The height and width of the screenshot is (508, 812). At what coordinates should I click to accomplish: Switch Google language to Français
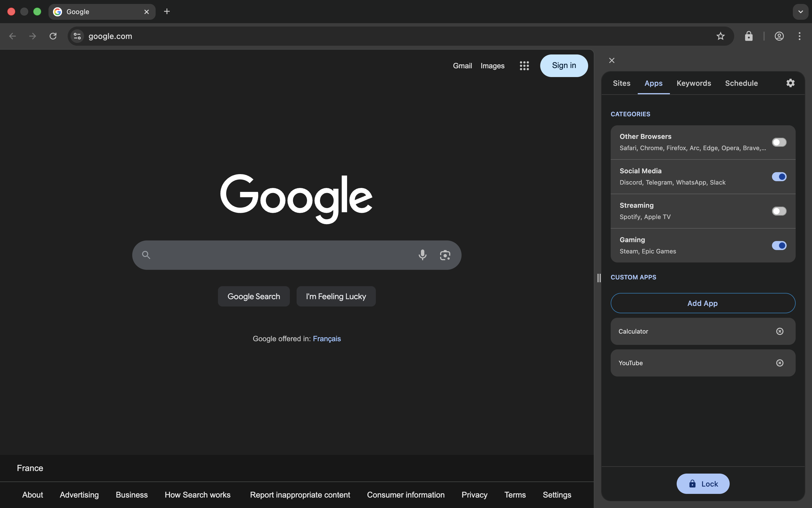[x=327, y=339]
